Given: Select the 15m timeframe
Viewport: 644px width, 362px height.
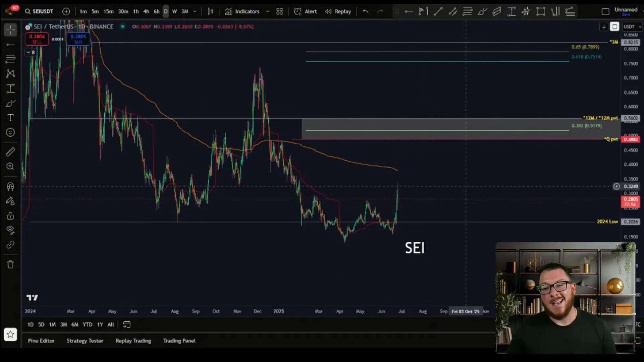Looking at the screenshot, I should pos(108,11).
